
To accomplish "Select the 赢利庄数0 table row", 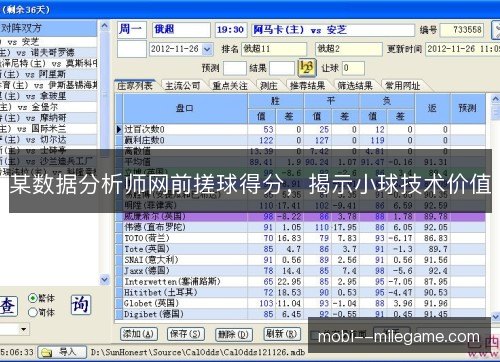I will coord(301,140).
